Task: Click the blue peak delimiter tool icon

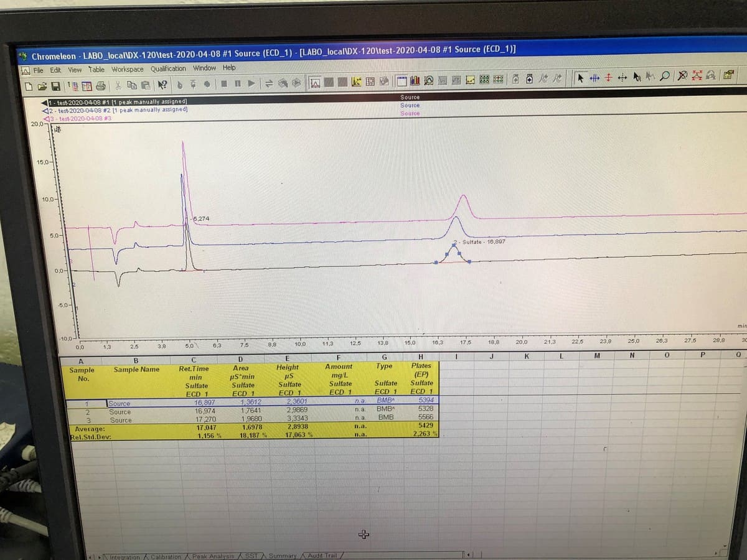Action: (594, 78)
